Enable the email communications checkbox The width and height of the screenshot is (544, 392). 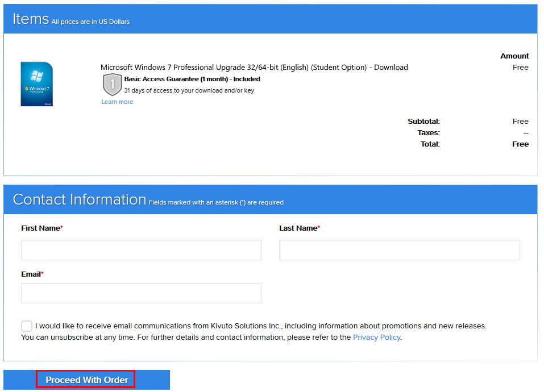point(27,326)
